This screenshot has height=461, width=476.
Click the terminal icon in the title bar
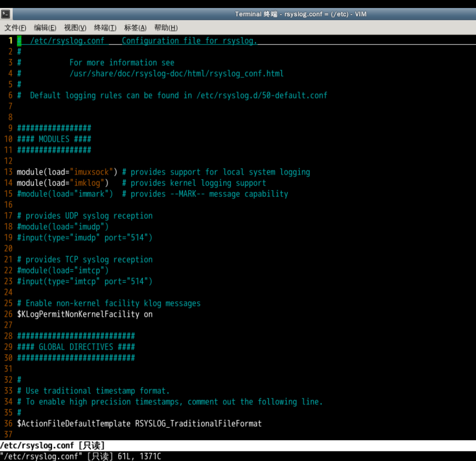click(x=6, y=14)
